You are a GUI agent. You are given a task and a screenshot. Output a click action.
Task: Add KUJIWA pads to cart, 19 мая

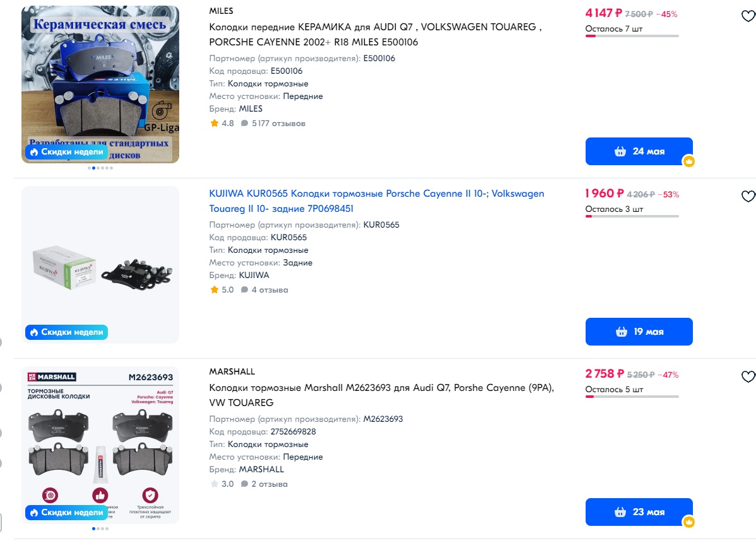[639, 332]
